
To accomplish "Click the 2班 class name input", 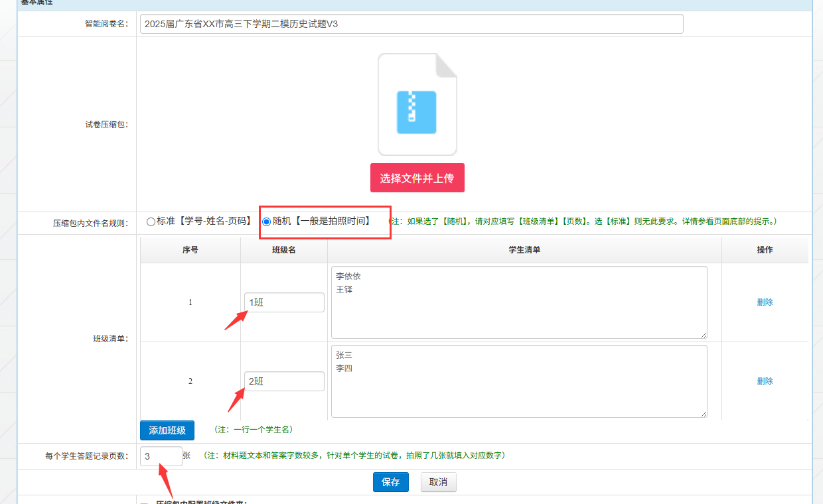I will tap(284, 381).
